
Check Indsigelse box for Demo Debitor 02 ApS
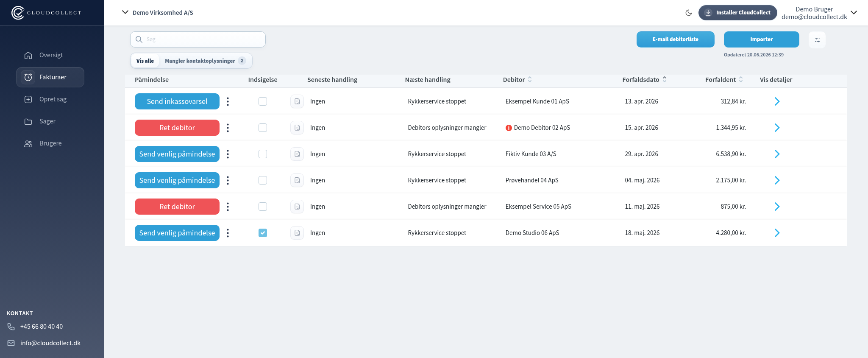(x=263, y=128)
